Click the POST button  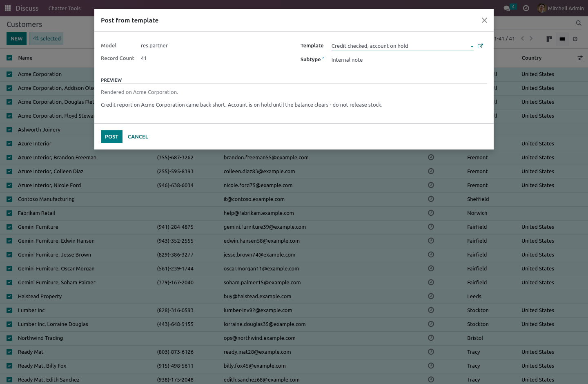click(x=111, y=136)
